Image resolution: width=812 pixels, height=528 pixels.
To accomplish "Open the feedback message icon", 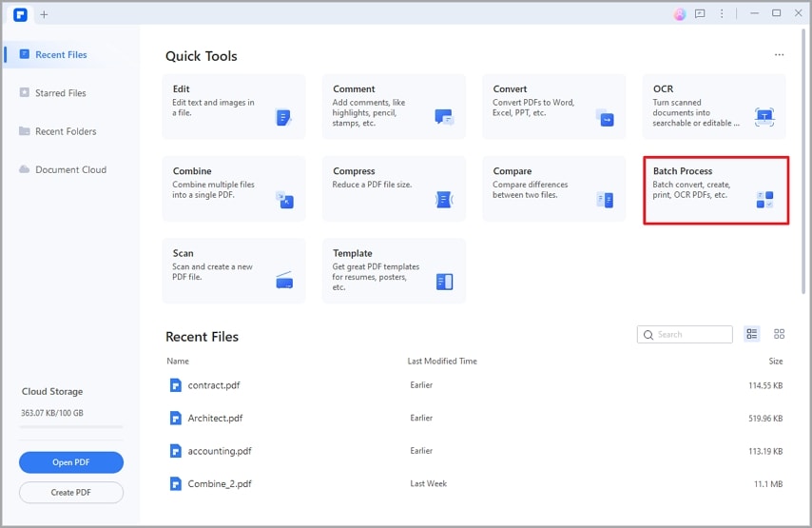I will pos(700,14).
